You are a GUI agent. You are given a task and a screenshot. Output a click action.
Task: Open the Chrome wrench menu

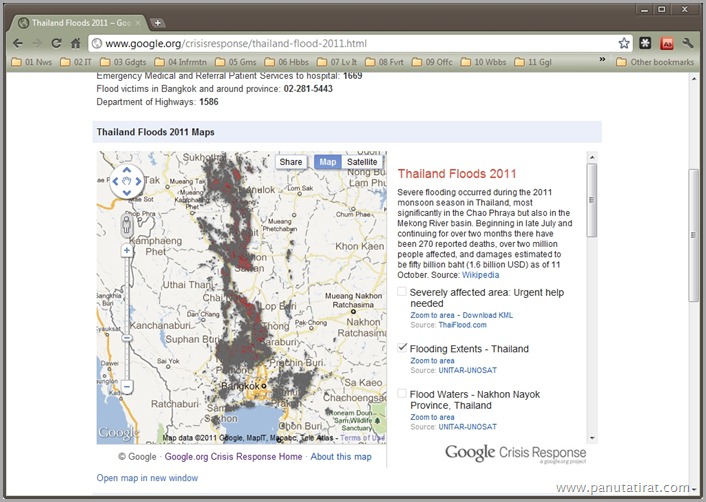(x=688, y=43)
